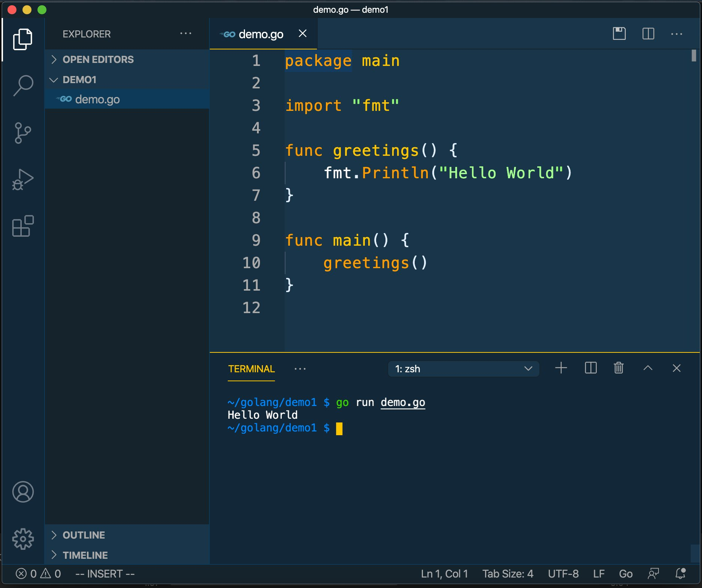Image resolution: width=702 pixels, height=588 pixels.
Task: Click the "fmt" import string on line 3
Action: point(376,106)
